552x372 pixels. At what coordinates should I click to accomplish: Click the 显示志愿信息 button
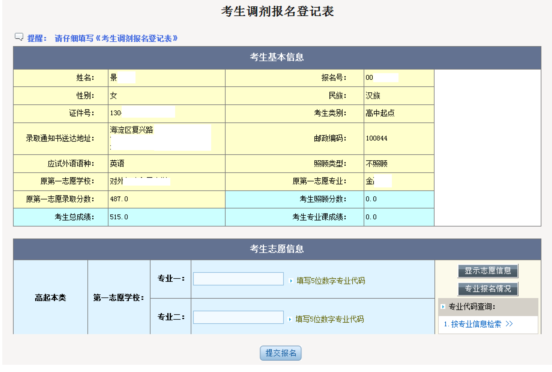point(488,271)
